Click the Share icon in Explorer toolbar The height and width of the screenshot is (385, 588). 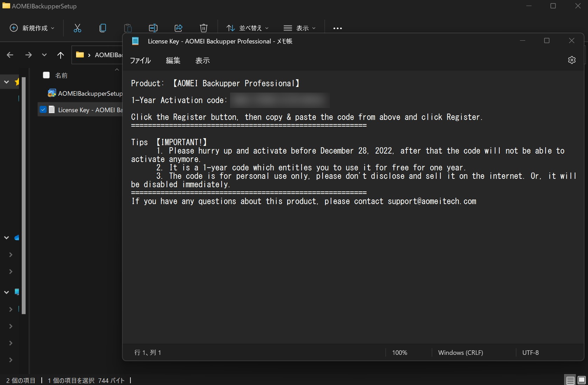coord(178,28)
